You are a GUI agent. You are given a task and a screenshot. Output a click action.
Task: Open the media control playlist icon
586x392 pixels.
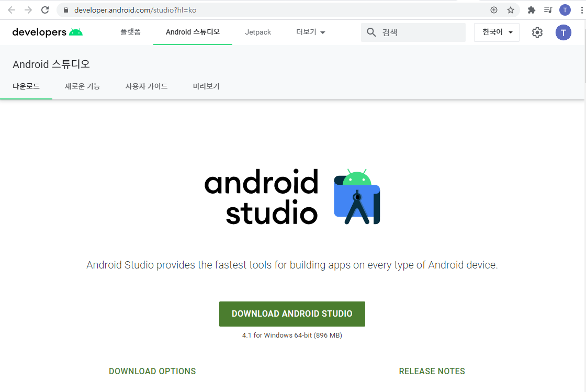pyautogui.click(x=548, y=10)
